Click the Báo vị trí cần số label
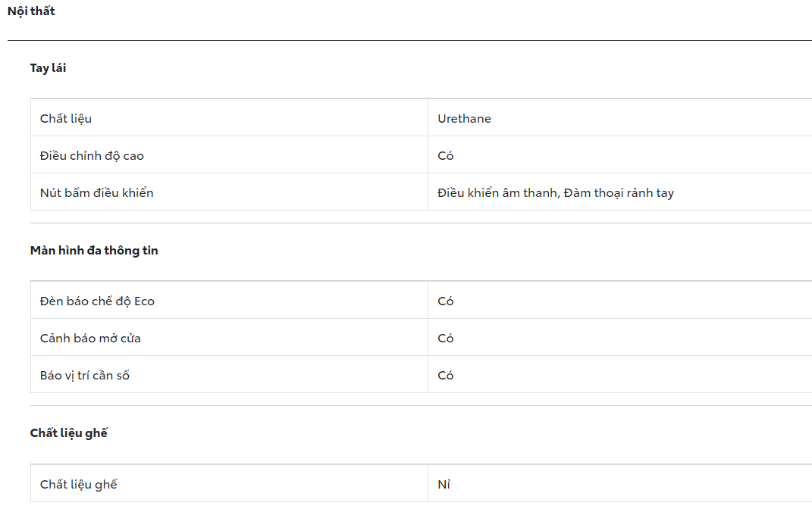This screenshot has width=812, height=509. [x=85, y=375]
